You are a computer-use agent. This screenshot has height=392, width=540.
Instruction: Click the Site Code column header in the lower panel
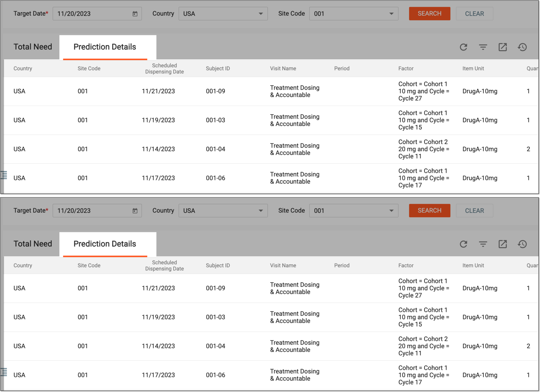[89, 265]
